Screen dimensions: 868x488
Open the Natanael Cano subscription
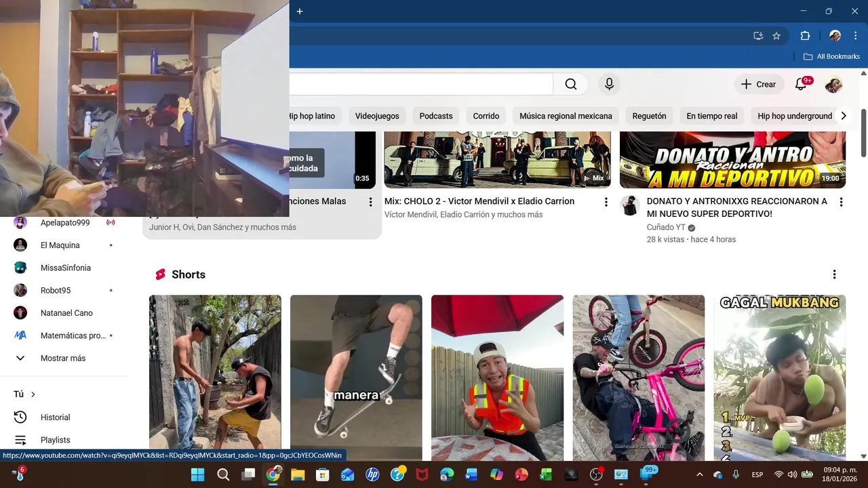[x=65, y=313]
